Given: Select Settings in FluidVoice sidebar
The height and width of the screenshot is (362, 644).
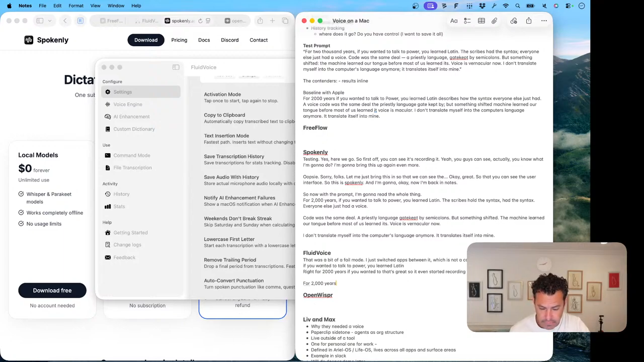Looking at the screenshot, I should (141, 92).
